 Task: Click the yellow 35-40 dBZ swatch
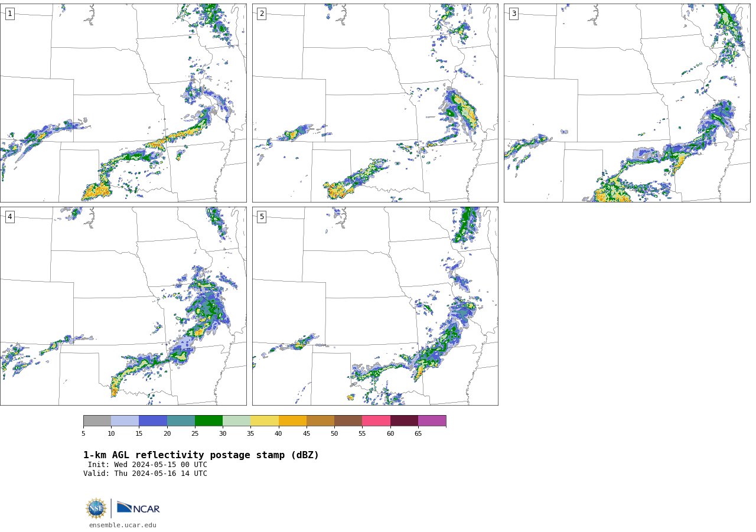pos(265,421)
